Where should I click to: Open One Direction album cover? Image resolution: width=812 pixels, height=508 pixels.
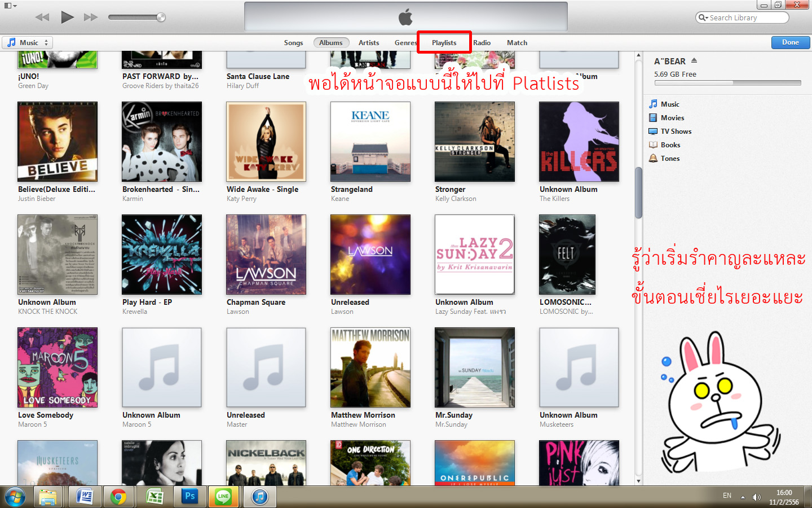(x=370, y=463)
